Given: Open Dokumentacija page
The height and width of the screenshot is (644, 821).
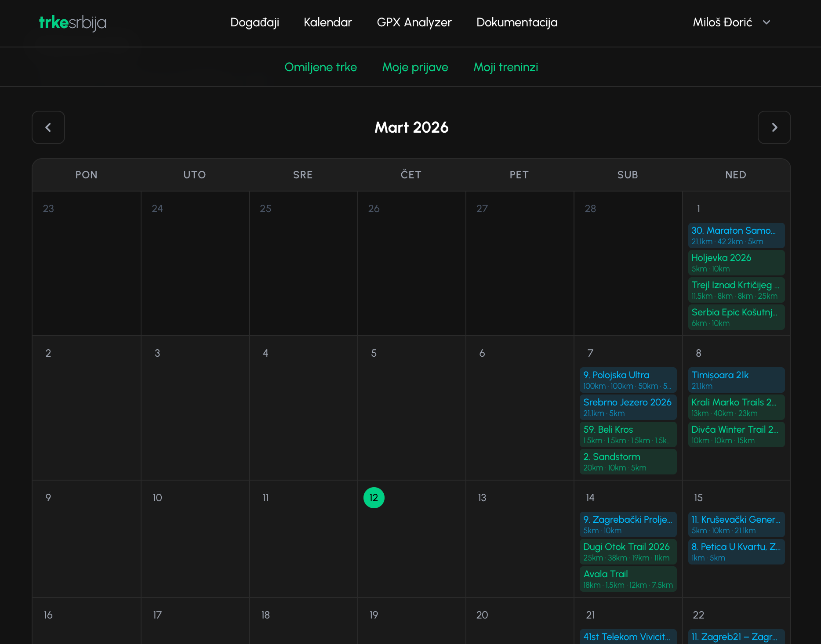Looking at the screenshot, I should (517, 22).
